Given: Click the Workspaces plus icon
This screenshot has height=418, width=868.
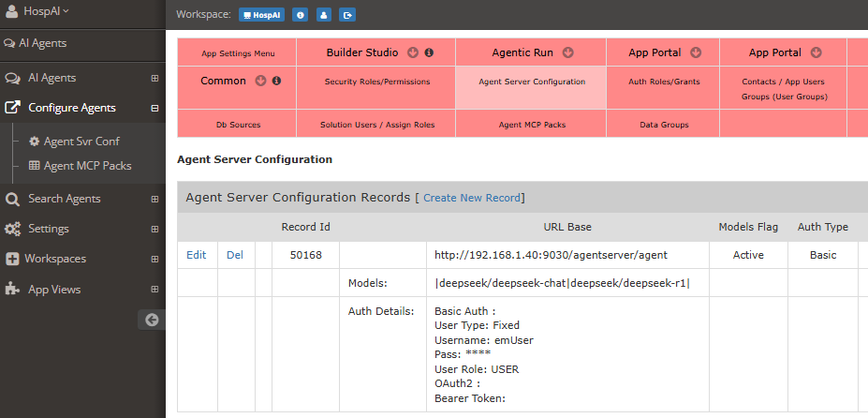Looking at the screenshot, I should pos(12,259).
